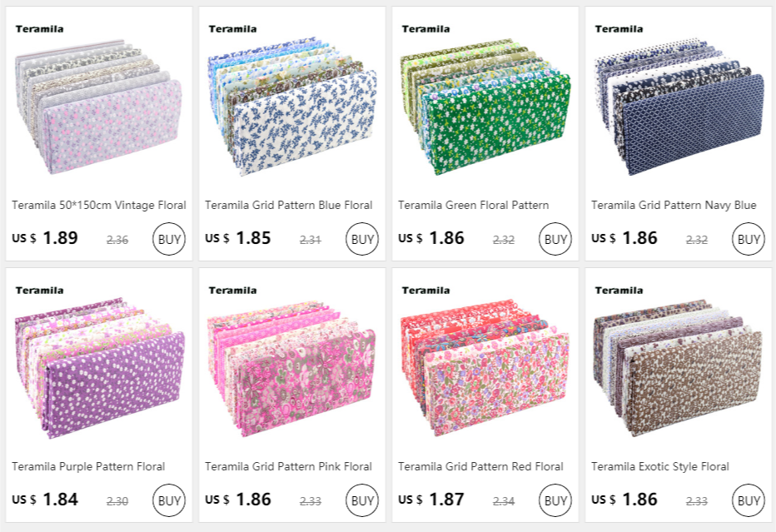Click BUY for the Grid Pattern Red Floral
The width and height of the screenshot is (776, 532).
click(555, 500)
